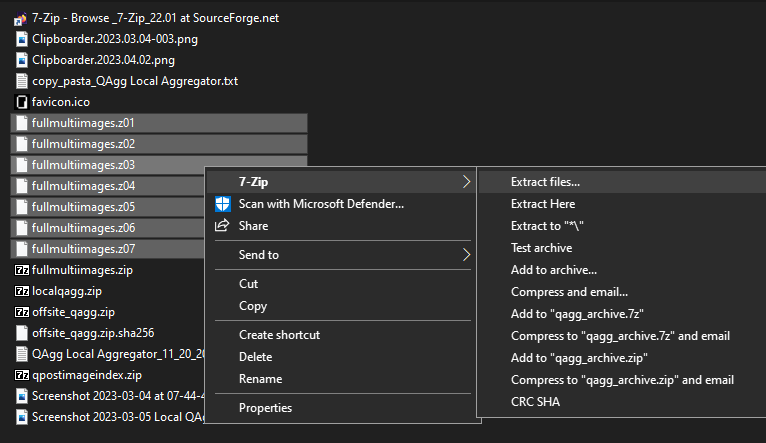Select file name "offsite_qagg.zip"
This screenshot has width=766, height=443.
point(73,312)
